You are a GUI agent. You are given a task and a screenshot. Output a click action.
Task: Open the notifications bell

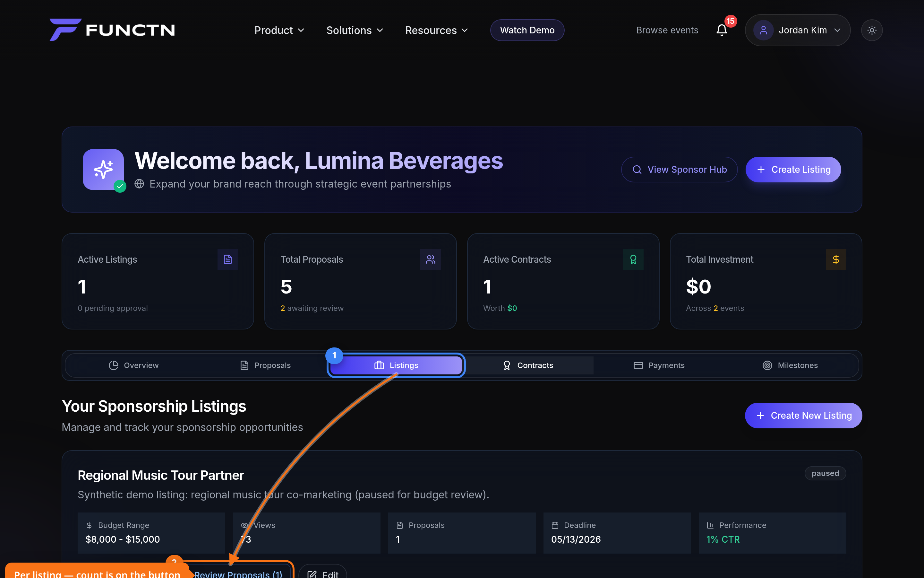721,30
